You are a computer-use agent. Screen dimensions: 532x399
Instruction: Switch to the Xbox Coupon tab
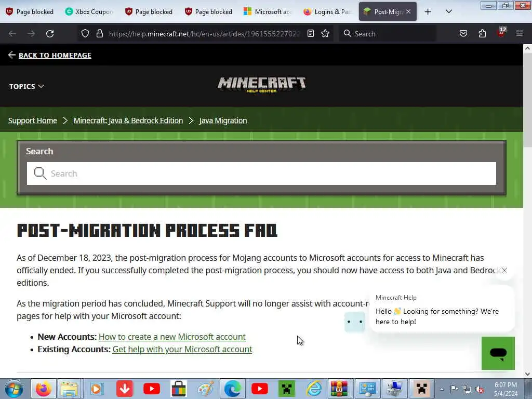[89, 12]
